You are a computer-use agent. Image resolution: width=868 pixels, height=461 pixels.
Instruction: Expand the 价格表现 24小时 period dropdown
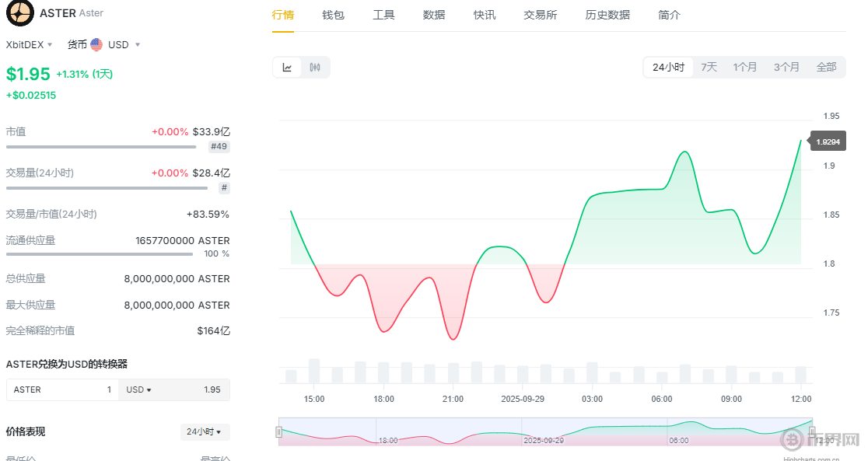tap(204, 431)
